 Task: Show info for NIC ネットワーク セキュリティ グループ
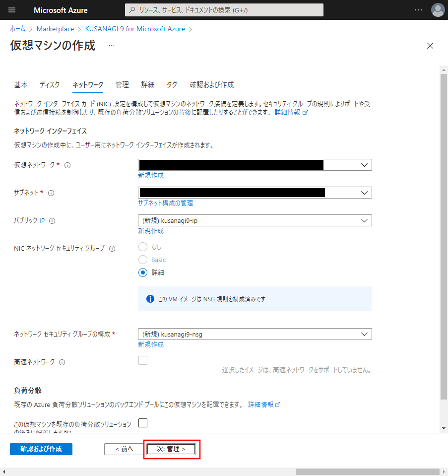112,249
